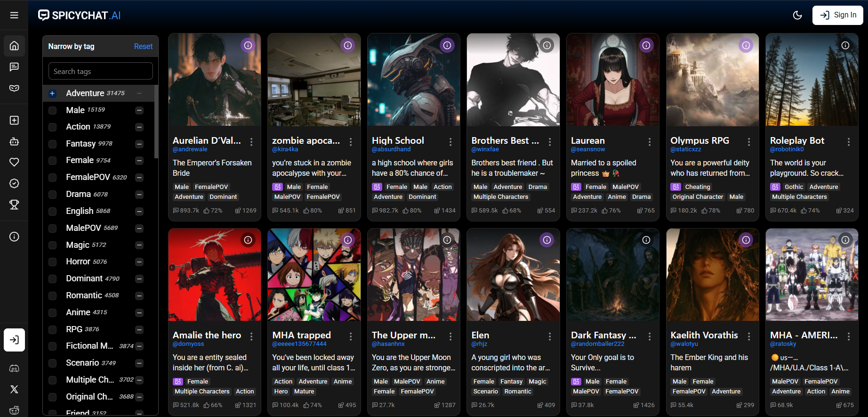Viewport: 868px width, 417px height.
Task: Open options menu for Olympus RPG
Action: click(x=749, y=142)
